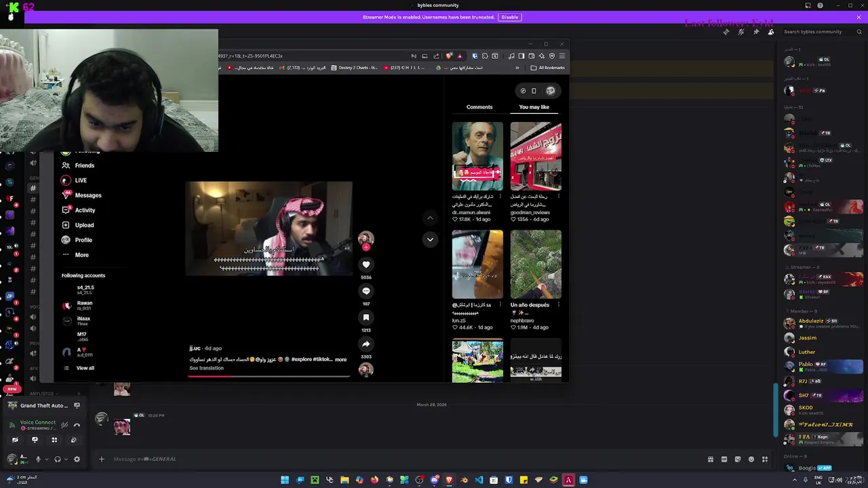This screenshot has width=868, height=488.
Task: Click the Brave shields icon in address bar
Action: (448, 56)
